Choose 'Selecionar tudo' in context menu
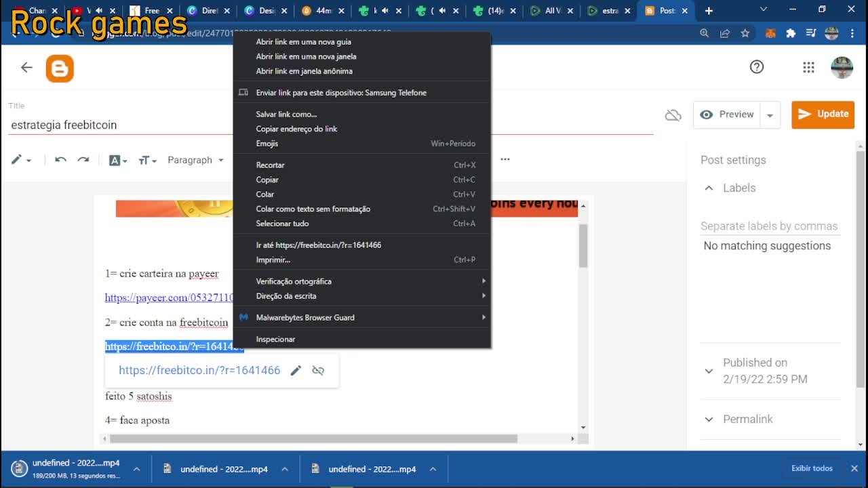Viewport: 868px width, 488px height. point(361,224)
